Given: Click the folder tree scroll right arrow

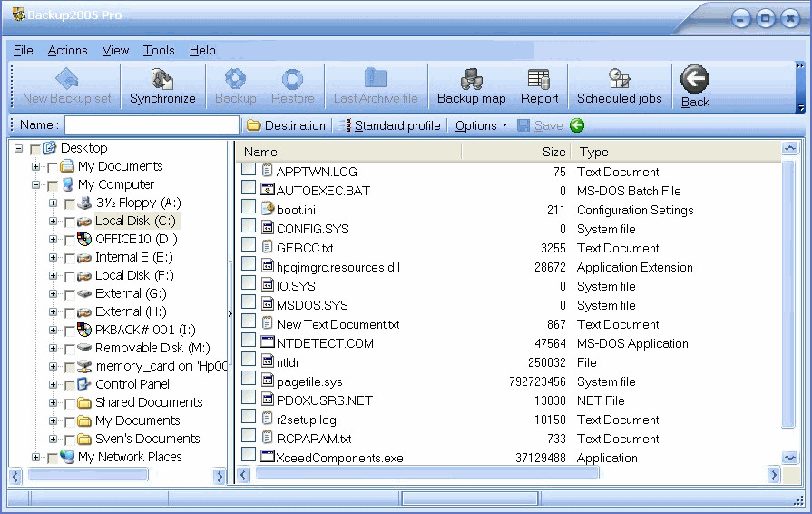Looking at the screenshot, I should (220, 477).
